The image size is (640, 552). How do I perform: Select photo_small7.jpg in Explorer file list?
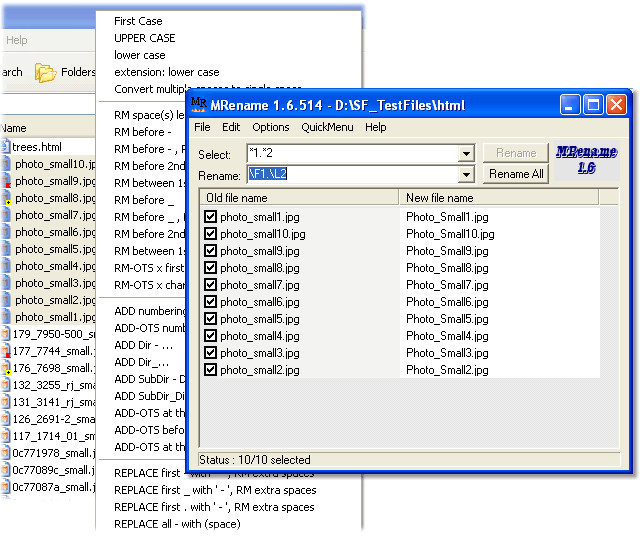point(55,215)
